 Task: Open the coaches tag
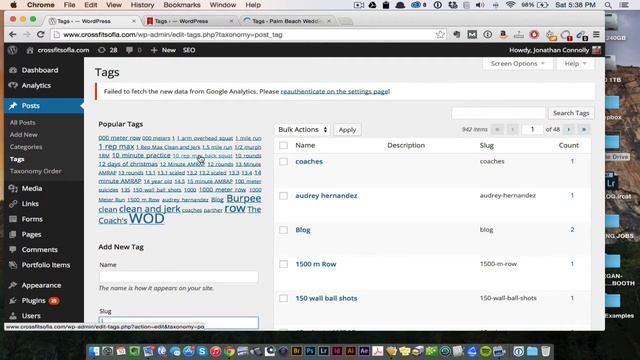click(309, 162)
